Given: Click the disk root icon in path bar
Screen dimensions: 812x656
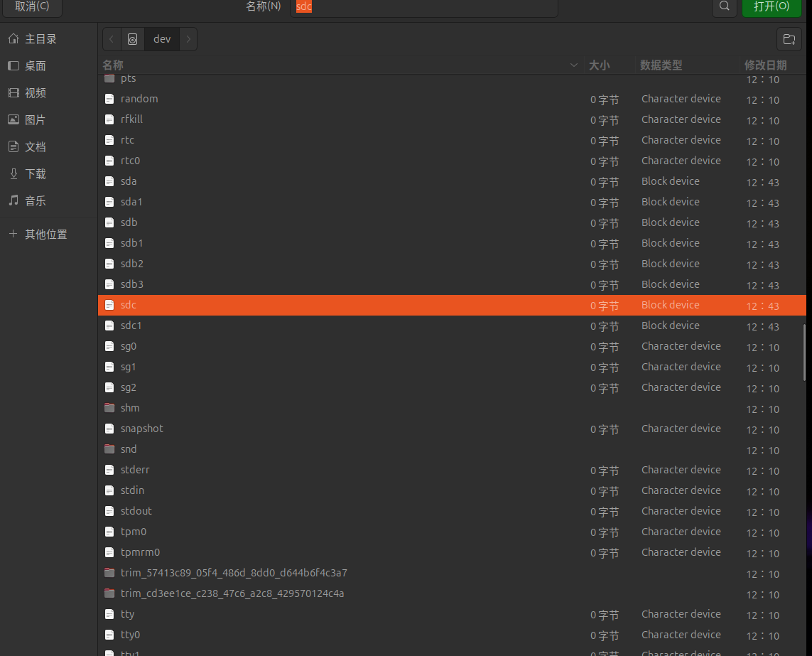Looking at the screenshot, I should coord(133,39).
